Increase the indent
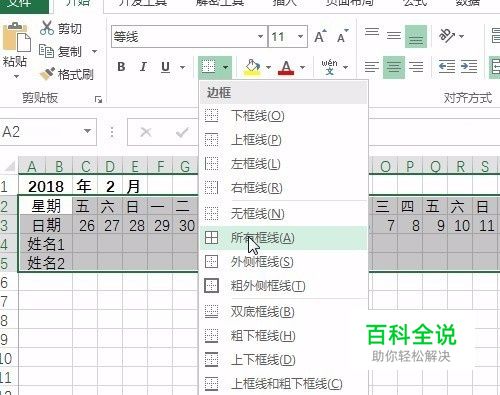 pyautogui.click(x=469, y=67)
